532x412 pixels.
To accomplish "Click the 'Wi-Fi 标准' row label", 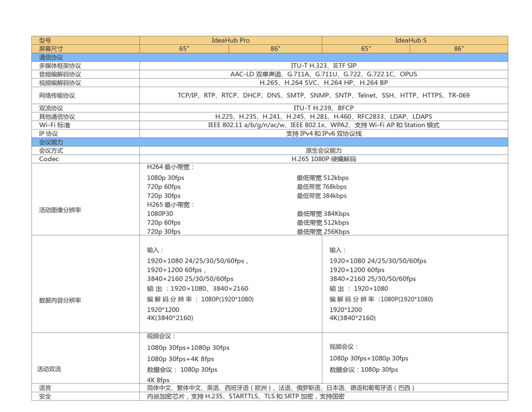I will (54, 125).
